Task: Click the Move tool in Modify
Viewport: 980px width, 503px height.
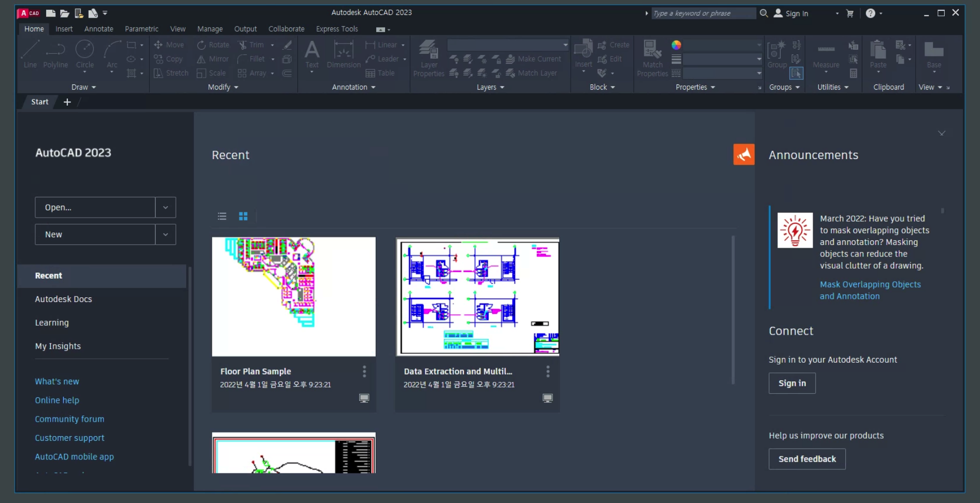Action: coord(169,45)
